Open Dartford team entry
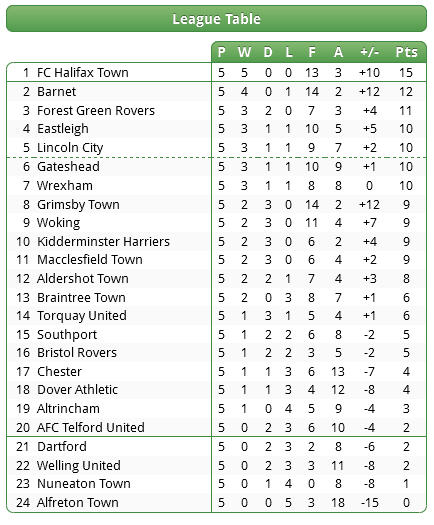The width and height of the screenshot is (434, 525). click(x=62, y=447)
